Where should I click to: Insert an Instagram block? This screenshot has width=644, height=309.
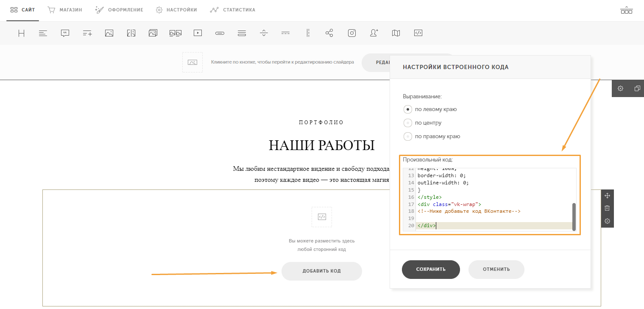pos(352,33)
